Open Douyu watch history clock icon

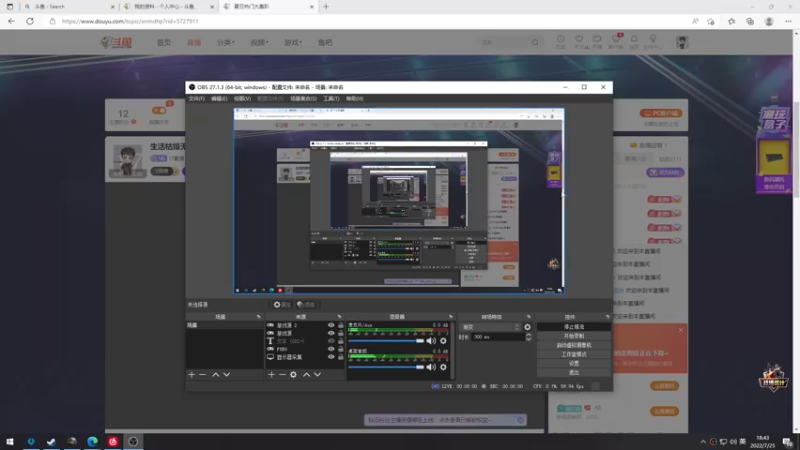click(561, 41)
